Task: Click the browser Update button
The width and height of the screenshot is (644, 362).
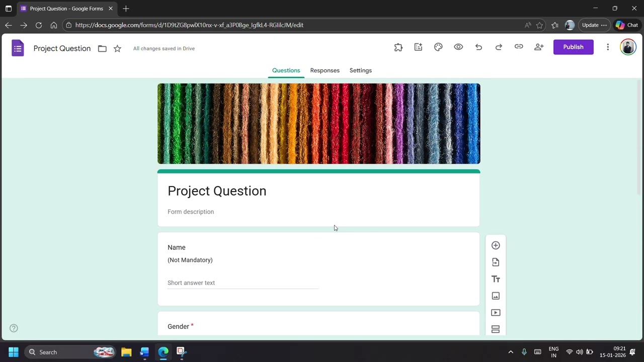Action: click(594, 25)
